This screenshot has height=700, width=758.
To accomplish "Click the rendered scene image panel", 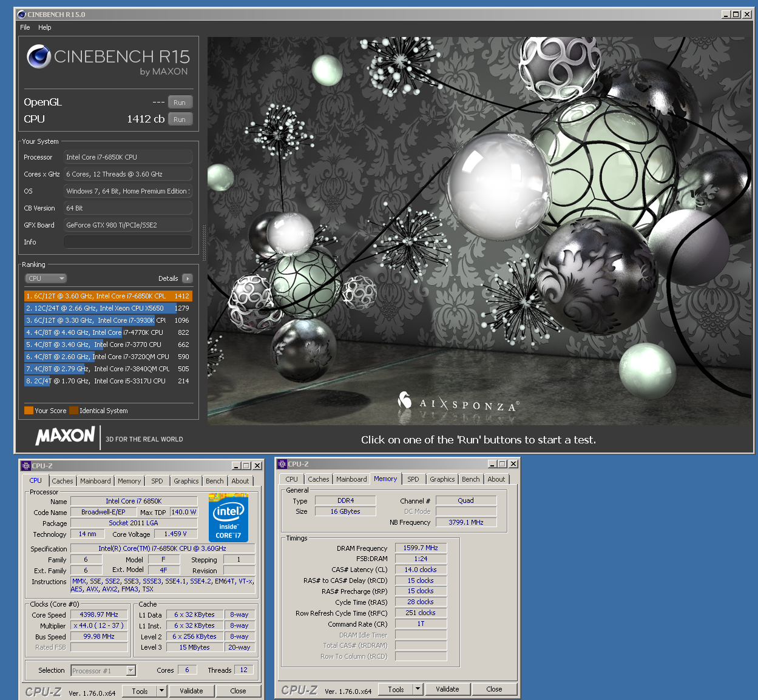I will tap(479, 231).
